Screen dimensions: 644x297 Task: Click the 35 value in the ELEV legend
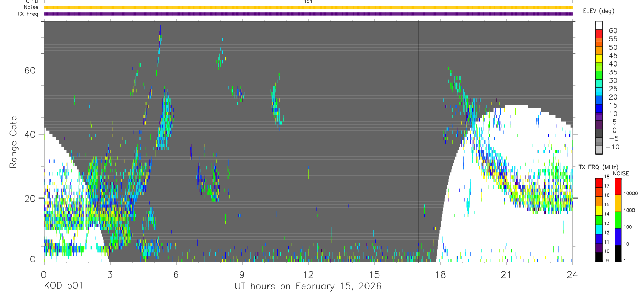click(x=613, y=72)
